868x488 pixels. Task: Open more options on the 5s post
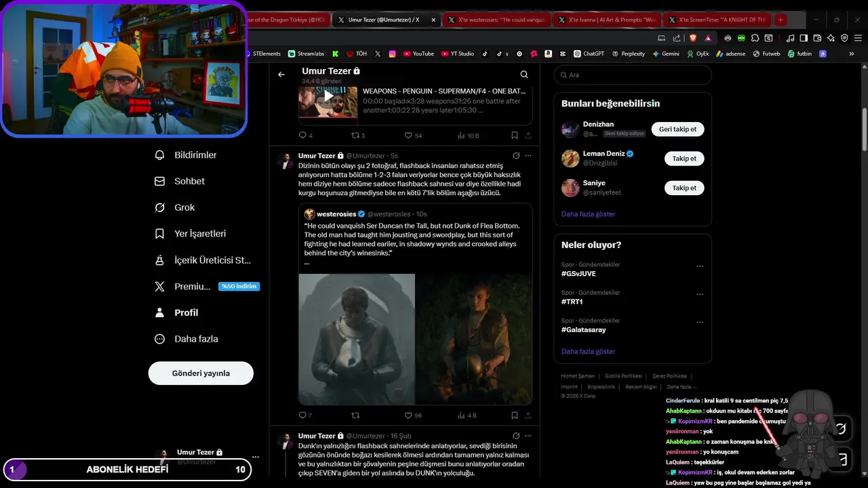point(528,156)
